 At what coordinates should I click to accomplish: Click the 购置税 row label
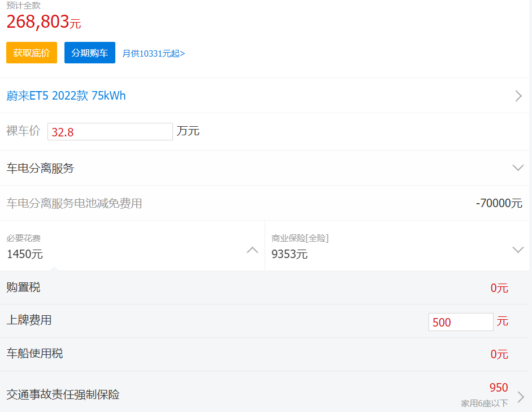(23, 287)
